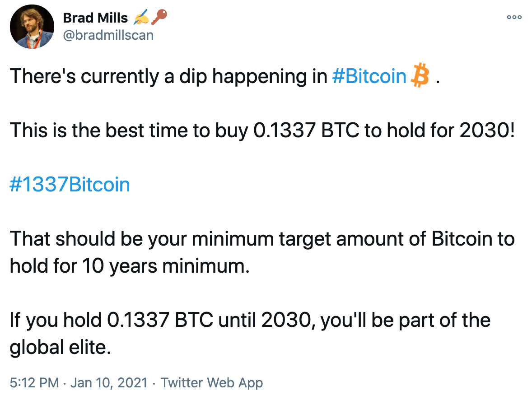532x400 pixels.
Task: Click the "2030!" text ending the second sentence
Action: pyautogui.click(x=488, y=130)
